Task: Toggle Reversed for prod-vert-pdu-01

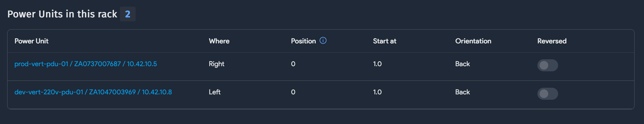Action: coord(547,65)
